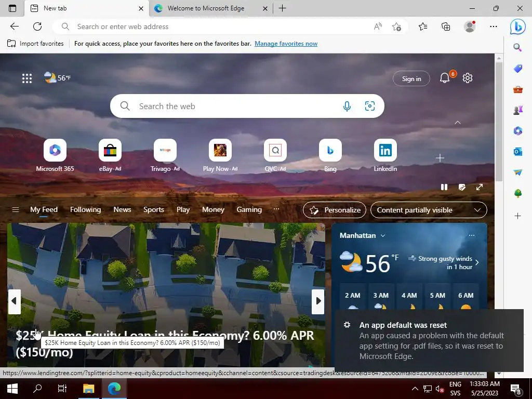Open page settings gear icon
The width and height of the screenshot is (532, 399).
point(468,78)
